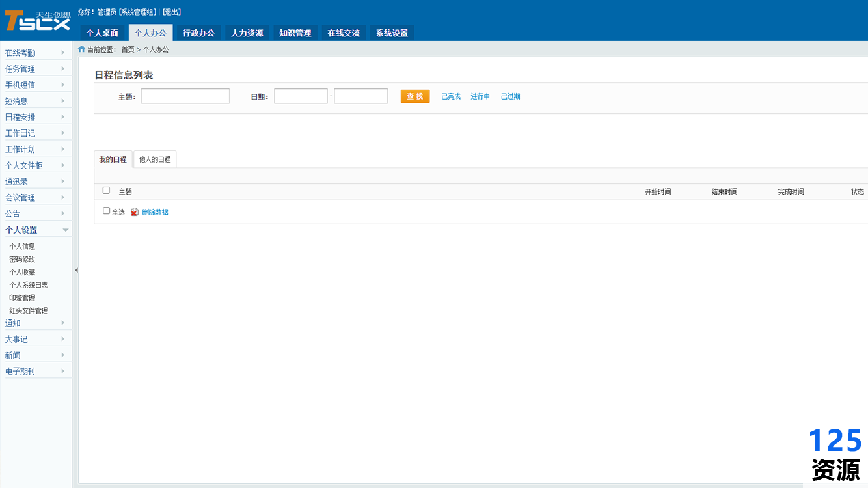Click the 结束时间 column header
The image size is (868, 488).
point(724,192)
